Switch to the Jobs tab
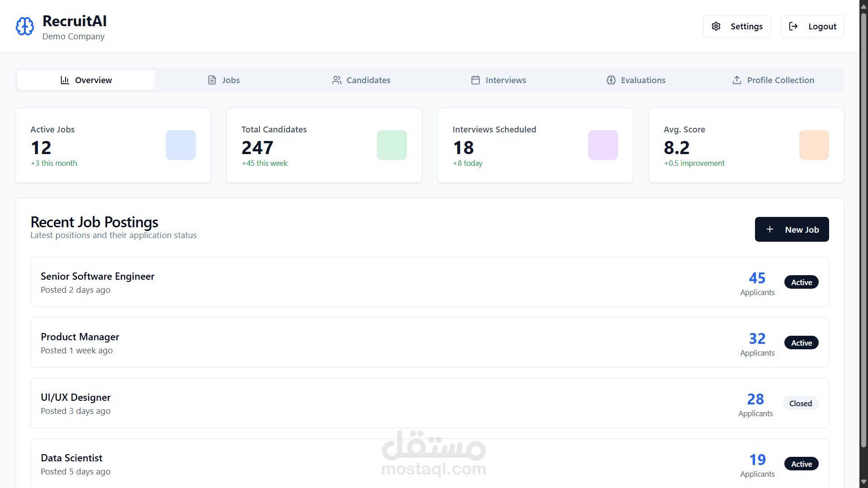The image size is (868, 488). click(x=224, y=80)
